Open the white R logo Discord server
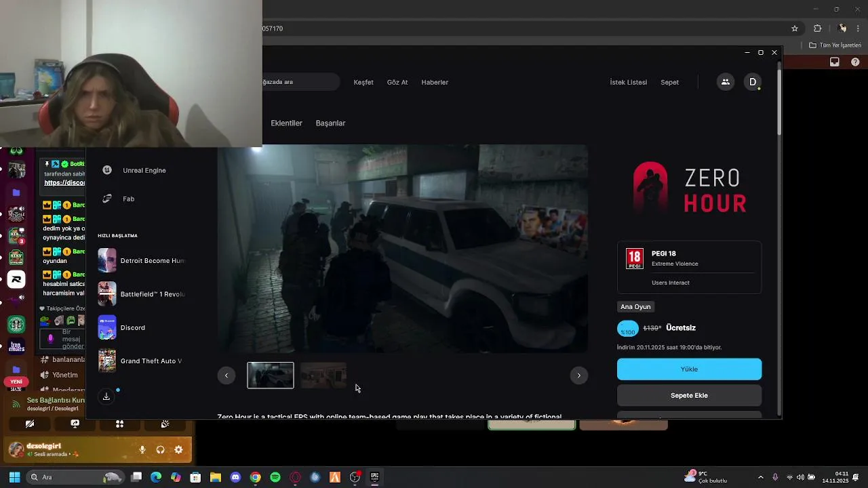Image resolution: width=868 pixels, height=488 pixels. click(x=16, y=279)
